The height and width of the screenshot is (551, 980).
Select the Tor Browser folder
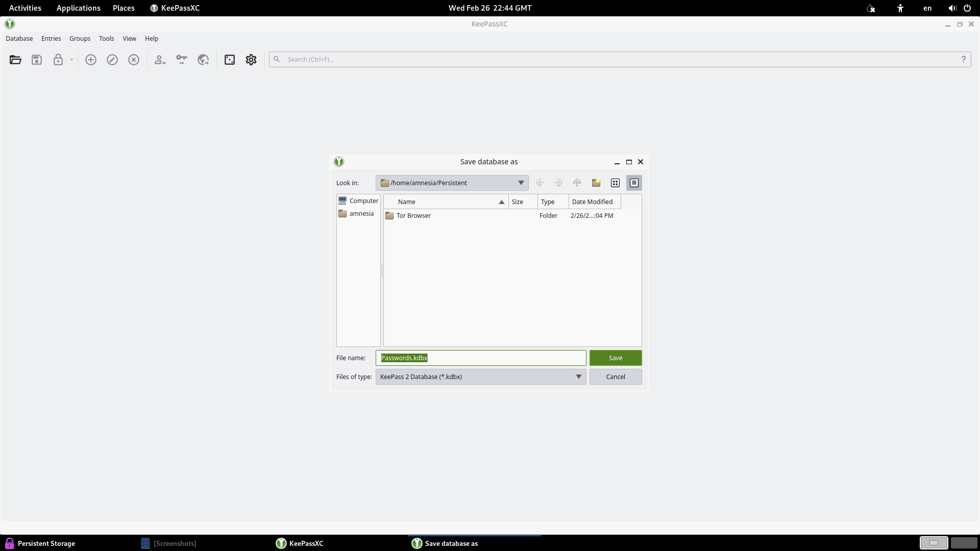pos(413,215)
